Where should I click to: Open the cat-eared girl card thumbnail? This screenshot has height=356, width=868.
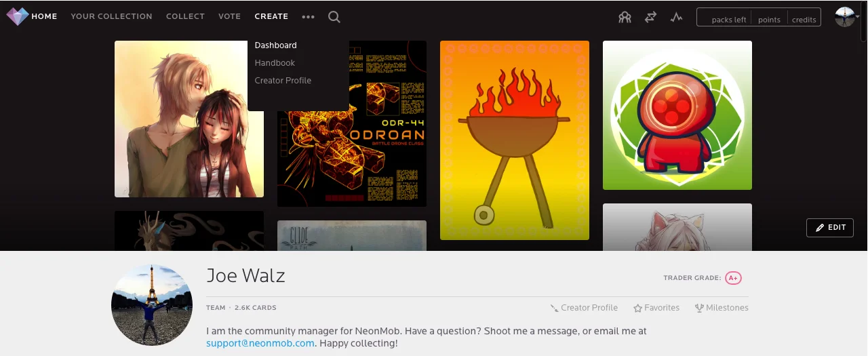677,227
